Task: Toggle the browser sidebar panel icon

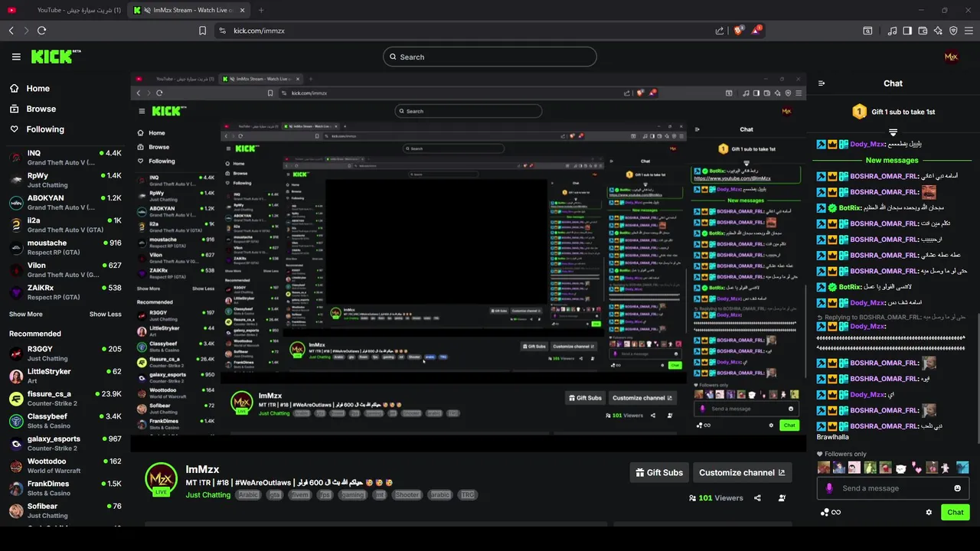Action: pos(907,31)
